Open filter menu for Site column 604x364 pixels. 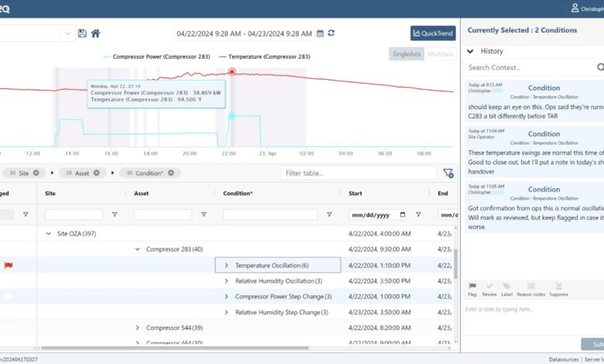(x=115, y=215)
